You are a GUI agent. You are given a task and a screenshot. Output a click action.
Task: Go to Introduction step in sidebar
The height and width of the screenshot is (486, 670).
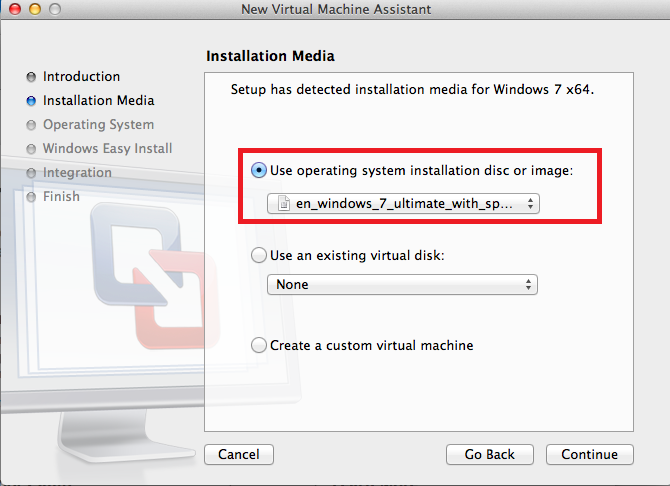[x=81, y=77]
